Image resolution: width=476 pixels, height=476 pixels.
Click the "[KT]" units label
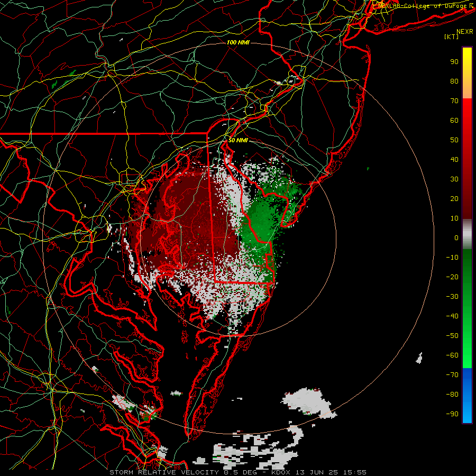point(451,36)
